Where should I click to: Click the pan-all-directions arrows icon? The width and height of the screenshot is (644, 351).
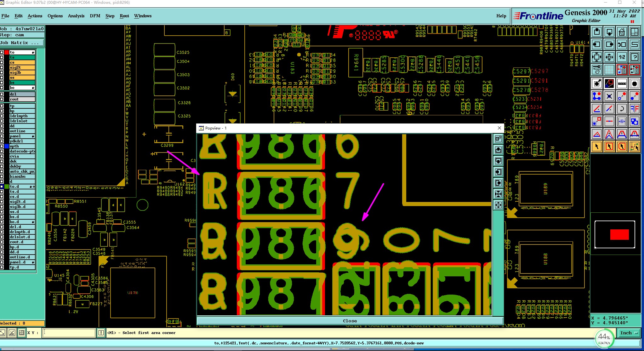609,57
